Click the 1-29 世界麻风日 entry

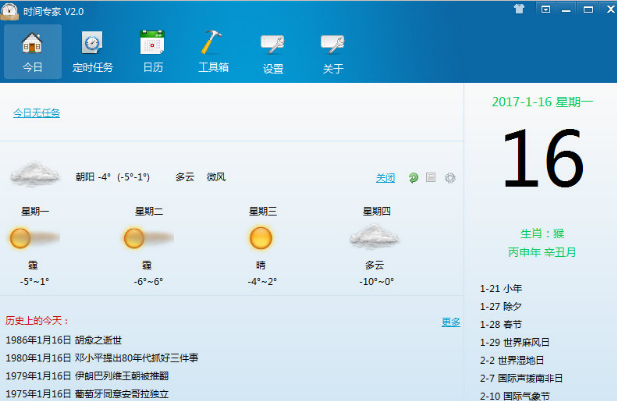[x=515, y=342]
